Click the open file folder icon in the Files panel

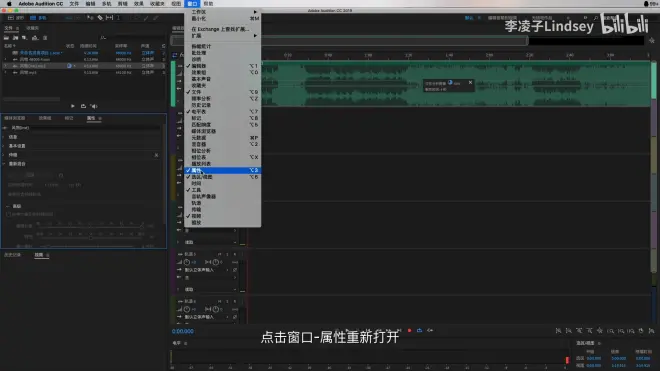click(6, 38)
